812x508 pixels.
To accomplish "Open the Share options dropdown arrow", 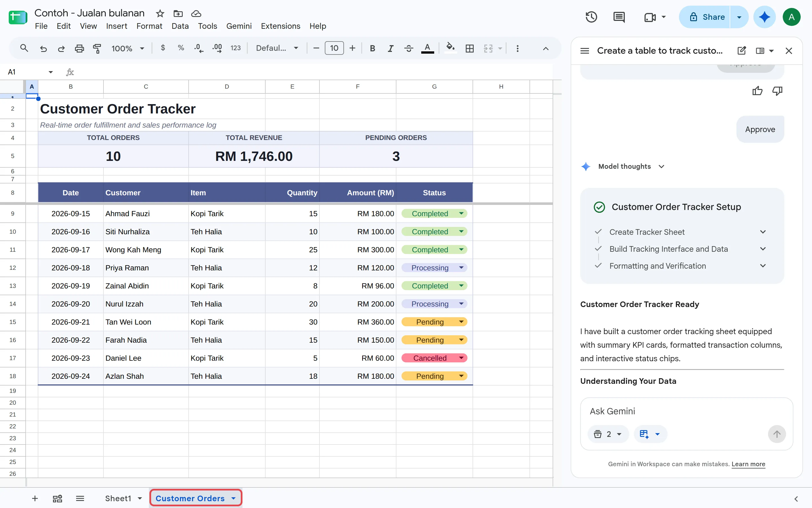I will point(739,17).
